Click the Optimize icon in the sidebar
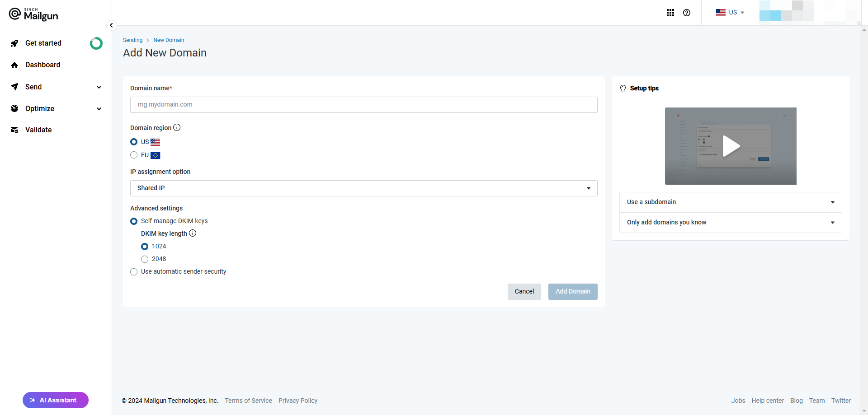868x415 pixels. coord(14,108)
